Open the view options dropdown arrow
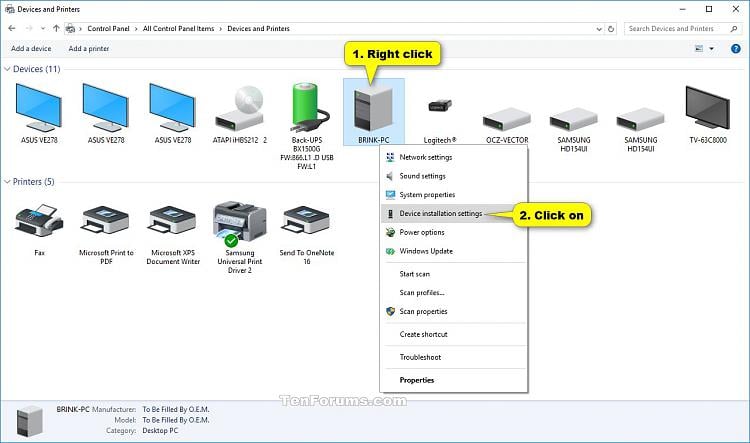 [x=711, y=49]
